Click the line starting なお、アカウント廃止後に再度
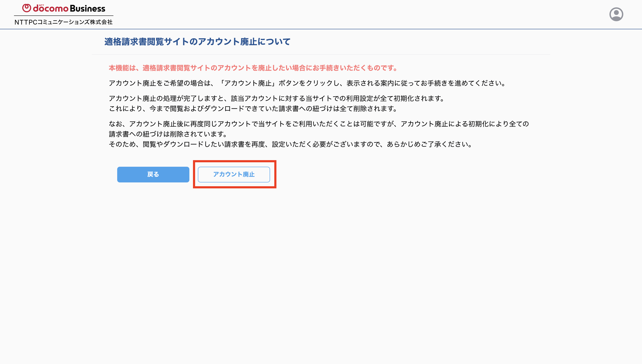 pos(319,124)
